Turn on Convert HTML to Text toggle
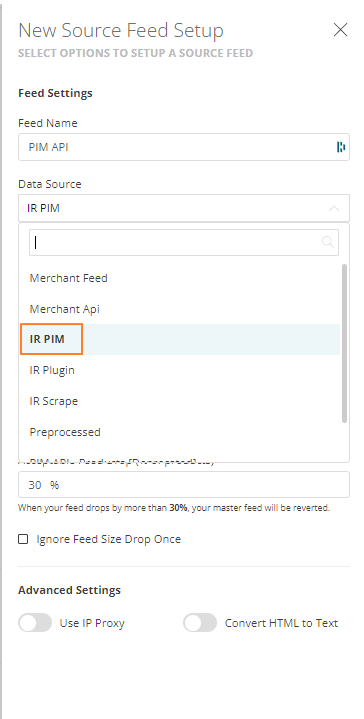 pyautogui.click(x=200, y=623)
